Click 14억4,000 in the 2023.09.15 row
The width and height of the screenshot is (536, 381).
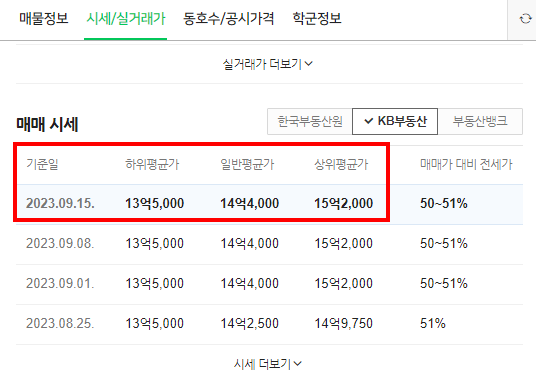pos(250,203)
